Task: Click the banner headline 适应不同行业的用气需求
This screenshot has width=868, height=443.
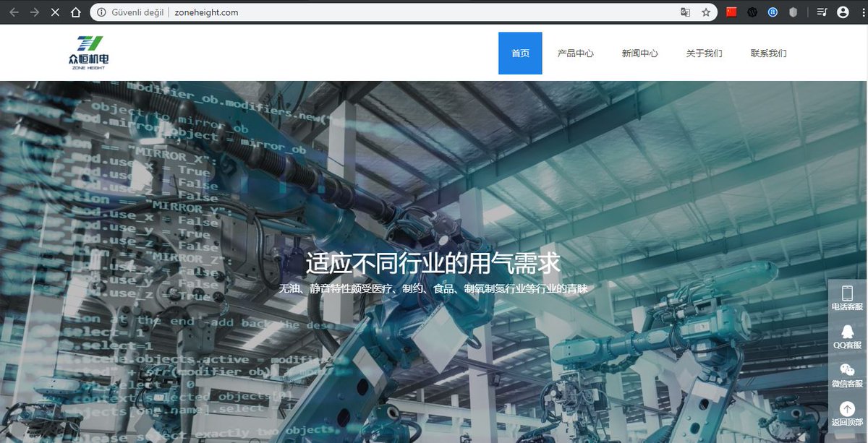Action: (x=433, y=263)
